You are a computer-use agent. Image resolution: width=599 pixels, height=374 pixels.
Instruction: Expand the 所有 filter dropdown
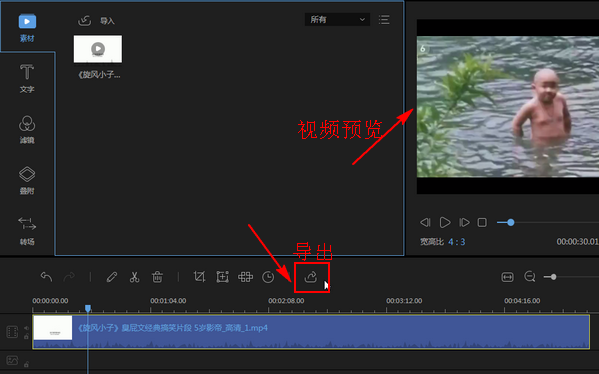(x=337, y=19)
